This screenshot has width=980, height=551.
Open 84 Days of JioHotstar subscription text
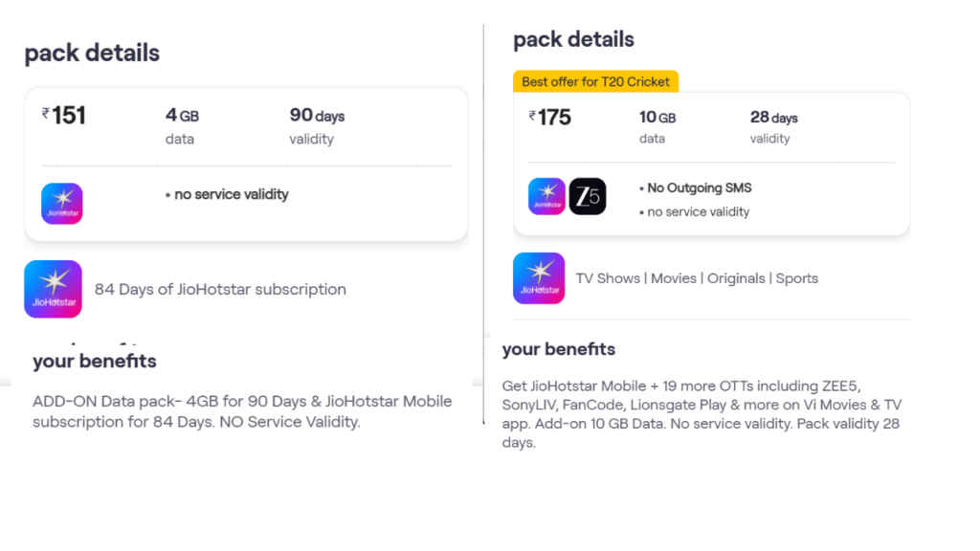220,289
